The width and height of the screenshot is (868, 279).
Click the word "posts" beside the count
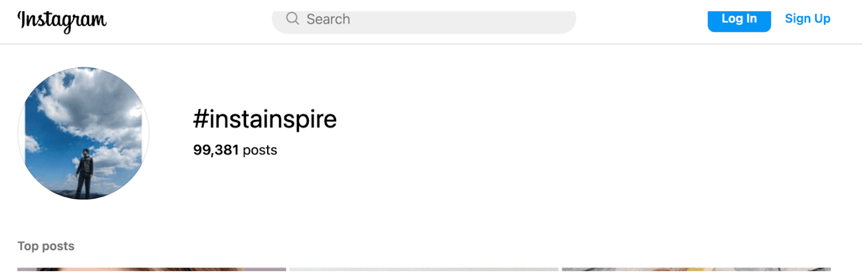(x=260, y=150)
